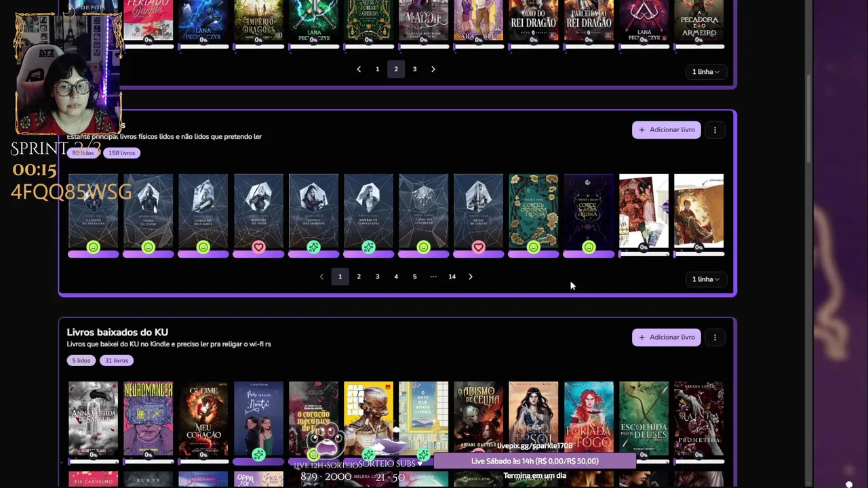Viewport: 868px width, 488px height.
Task: Click page scrollbar on the right edge
Action: (808, 119)
